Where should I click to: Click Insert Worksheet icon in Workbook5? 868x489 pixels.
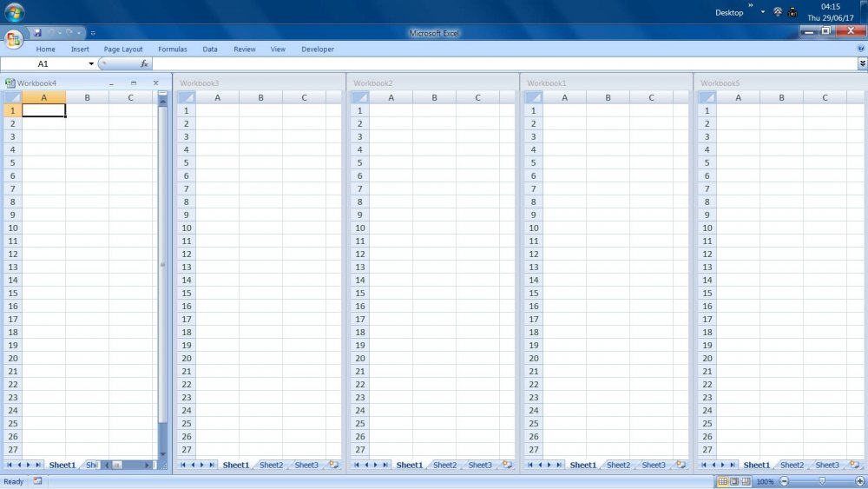coord(855,465)
